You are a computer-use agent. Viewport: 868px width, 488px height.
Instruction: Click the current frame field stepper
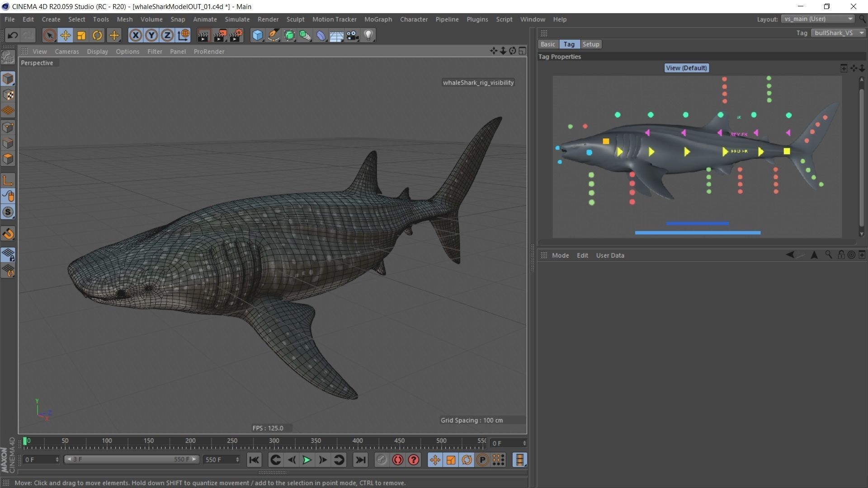click(x=524, y=443)
